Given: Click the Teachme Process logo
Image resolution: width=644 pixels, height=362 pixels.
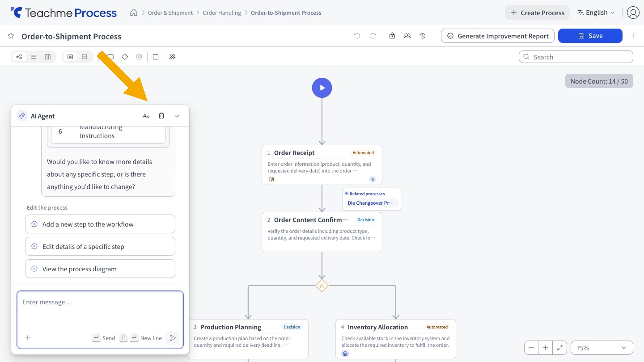Looking at the screenshot, I should click(x=64, y=13).
